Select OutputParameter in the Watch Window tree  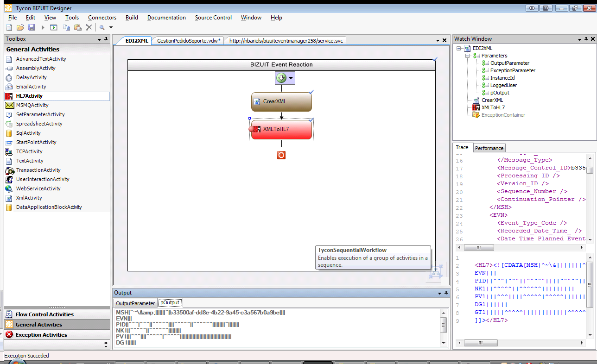510,63
